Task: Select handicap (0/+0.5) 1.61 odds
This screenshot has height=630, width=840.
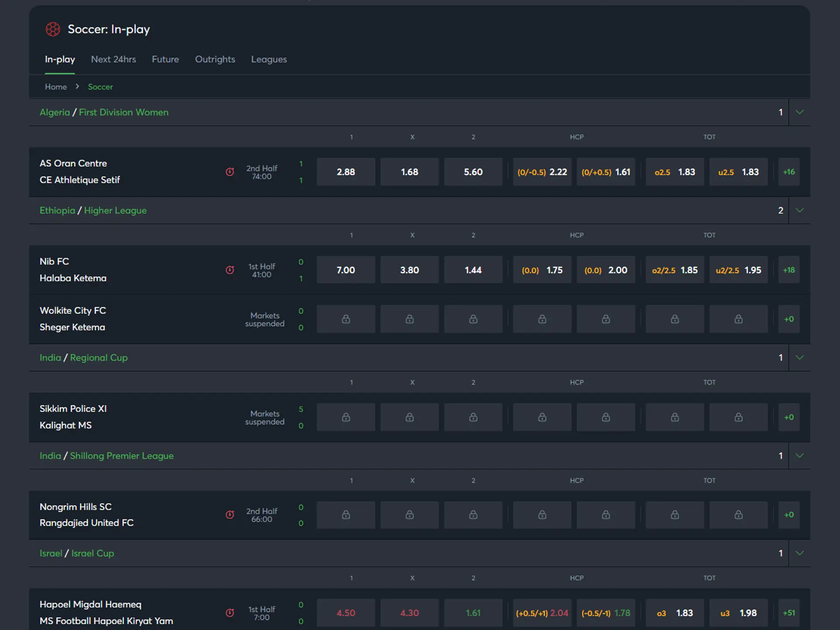Action: 606,172
